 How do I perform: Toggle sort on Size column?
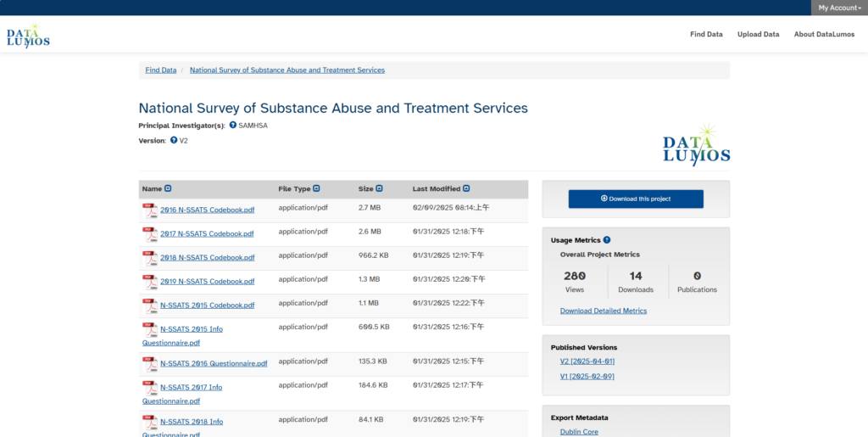pyautogui.click(x=379, y=189)
